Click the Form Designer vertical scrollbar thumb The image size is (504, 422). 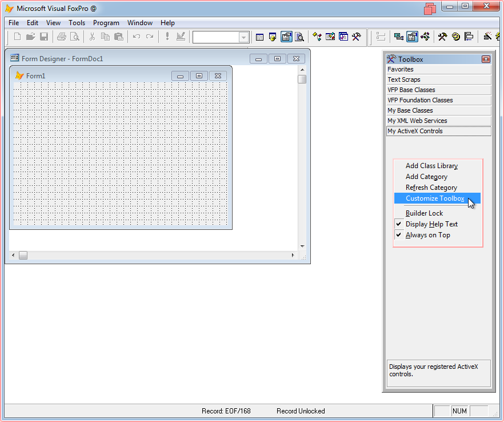click(302, 79)
